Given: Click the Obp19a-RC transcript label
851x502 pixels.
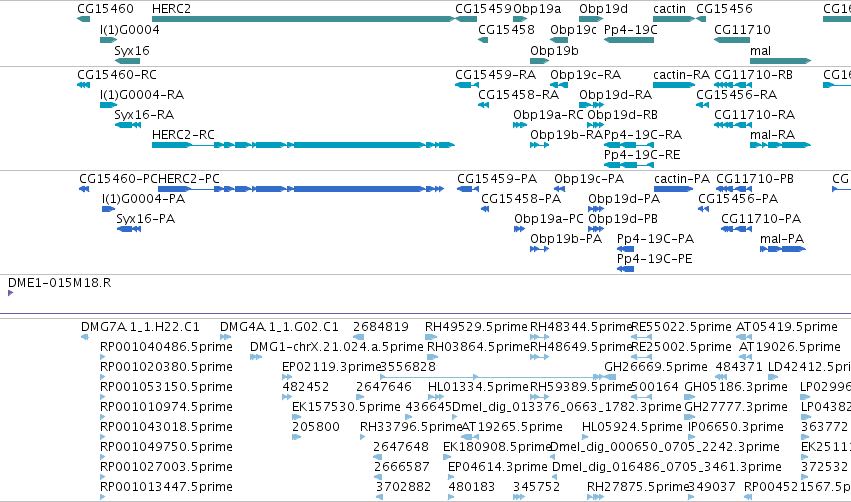Looking at the screenshot, I should coord(548,115).
